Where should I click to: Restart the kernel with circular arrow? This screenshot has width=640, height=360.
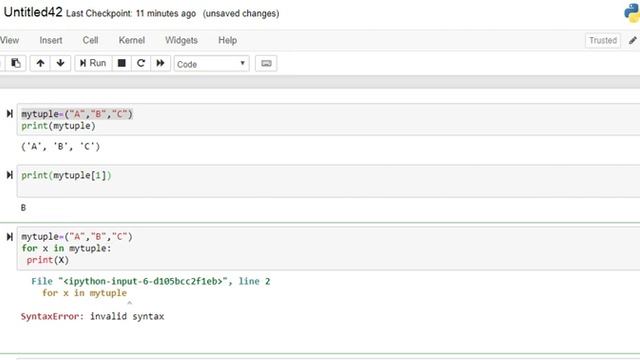tap(141, 63)
